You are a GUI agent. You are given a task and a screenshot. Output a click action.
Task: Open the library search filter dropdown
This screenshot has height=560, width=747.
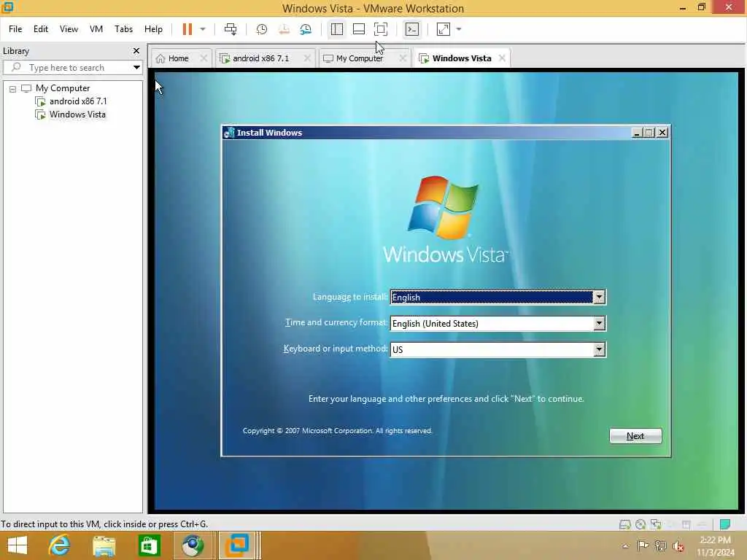(x=136, y=68)
